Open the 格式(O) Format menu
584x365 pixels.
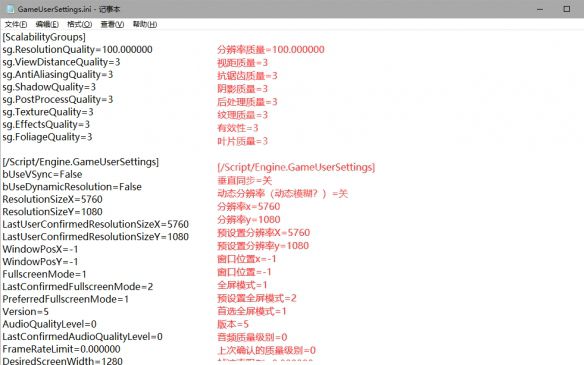(x=79, y=24)
